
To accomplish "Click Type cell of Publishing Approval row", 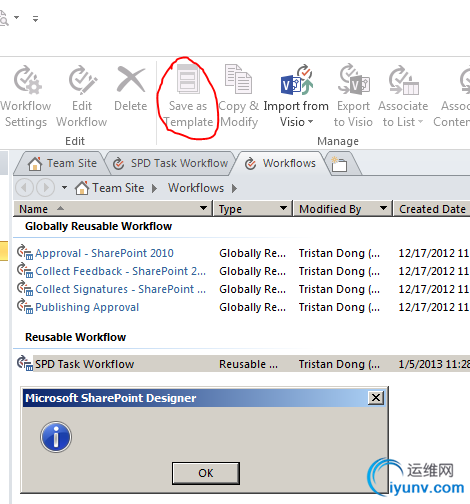I will [x=252, y=307].
